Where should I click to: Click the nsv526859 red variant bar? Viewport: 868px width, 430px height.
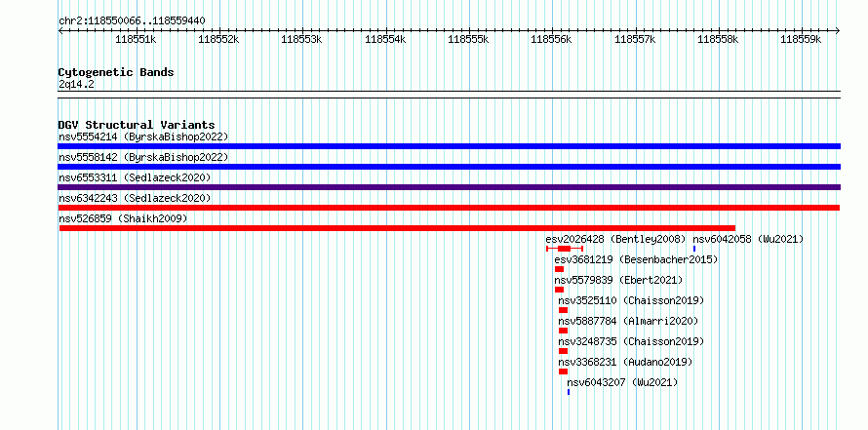[397, 228]
